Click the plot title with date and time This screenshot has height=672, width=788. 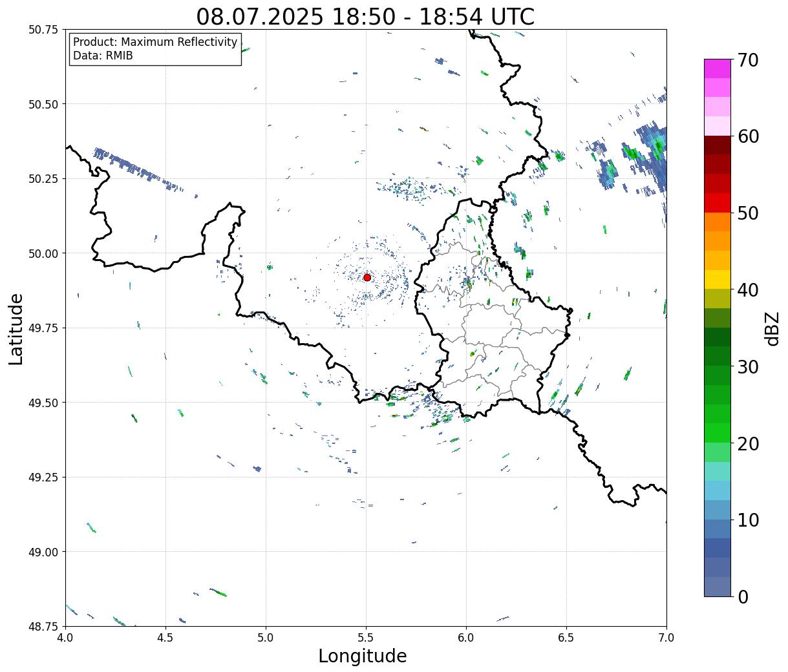coord(365,16)
